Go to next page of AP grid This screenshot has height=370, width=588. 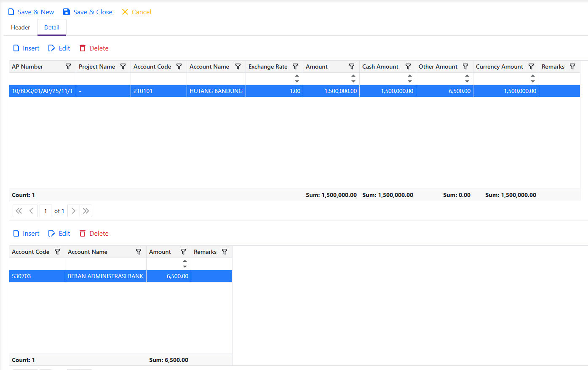pyautogui.click(x=74, y=211)
